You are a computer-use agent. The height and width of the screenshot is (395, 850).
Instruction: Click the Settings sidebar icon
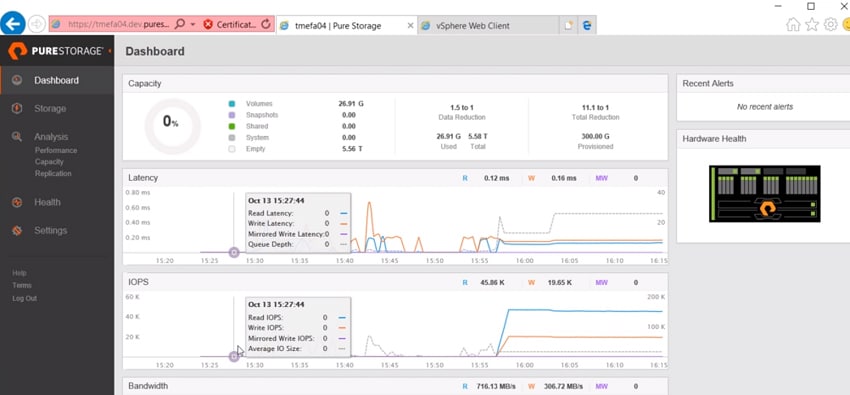tap(17, 230)
